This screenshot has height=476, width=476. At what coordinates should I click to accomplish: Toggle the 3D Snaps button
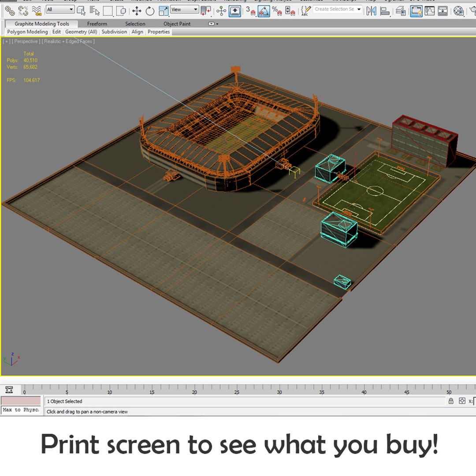[250, 11]
